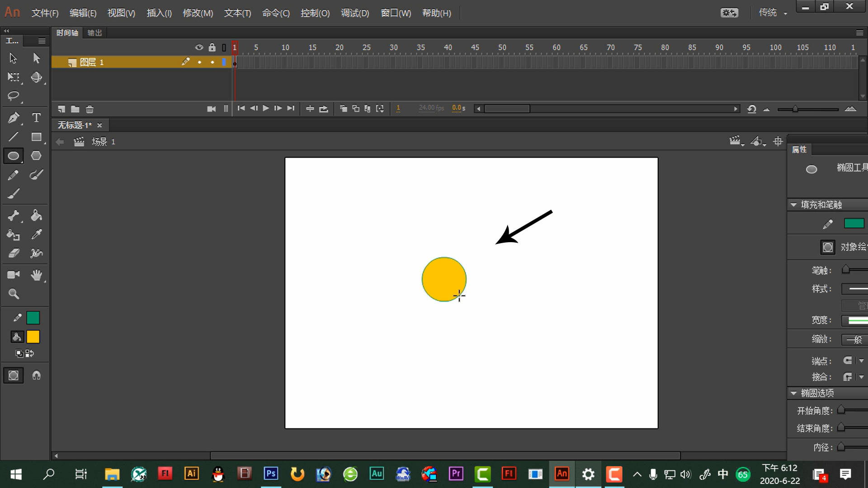Click frame 1 keyframe on 图层 1
This screenshot has width=868, height=488.
pyautogui.click(x=235, y=63)
